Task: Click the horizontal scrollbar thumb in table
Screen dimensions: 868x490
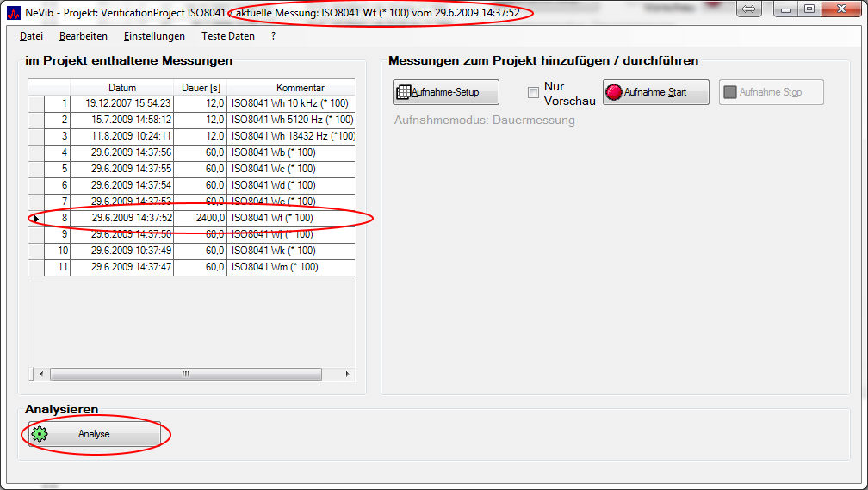Action: tap(185, 375)
